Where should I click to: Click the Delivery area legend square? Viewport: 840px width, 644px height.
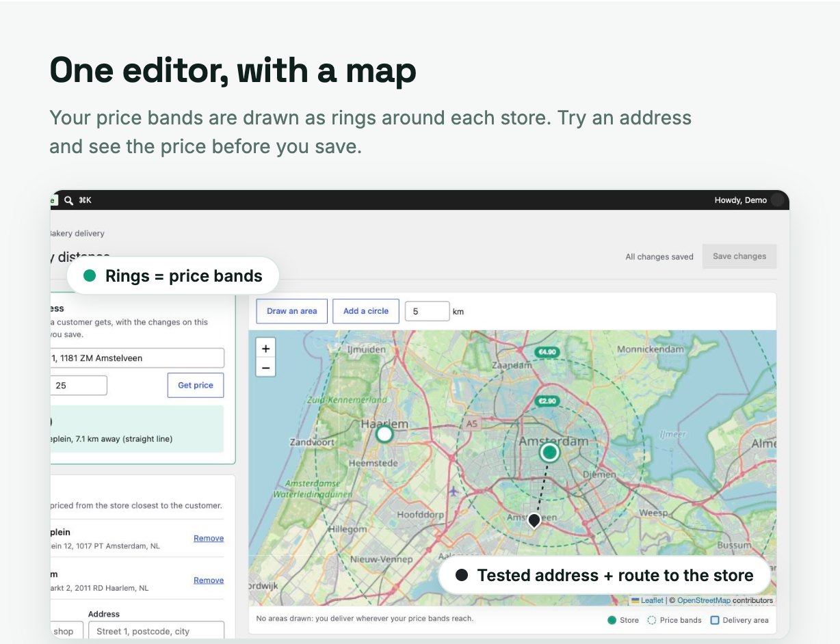pyautogui.click(x=715, y=620)
